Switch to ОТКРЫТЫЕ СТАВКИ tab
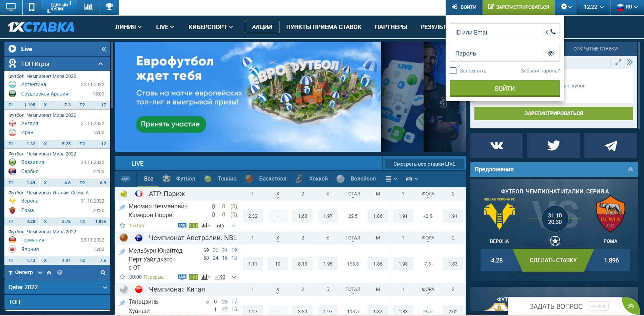Viewport: 644px width, 316px height. click(596, 49)
